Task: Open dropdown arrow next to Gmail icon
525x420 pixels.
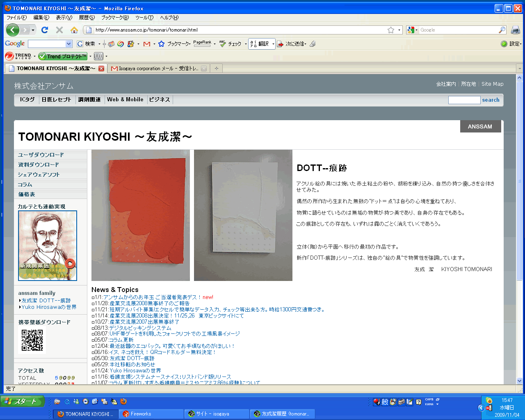Action: pyautogui.click(x=154, y=44)
